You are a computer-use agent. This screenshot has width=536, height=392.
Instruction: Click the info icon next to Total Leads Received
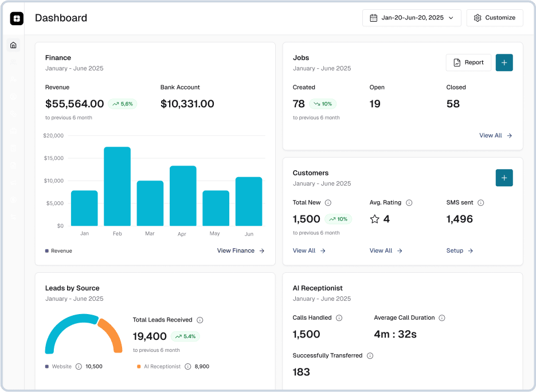point(199,320)
